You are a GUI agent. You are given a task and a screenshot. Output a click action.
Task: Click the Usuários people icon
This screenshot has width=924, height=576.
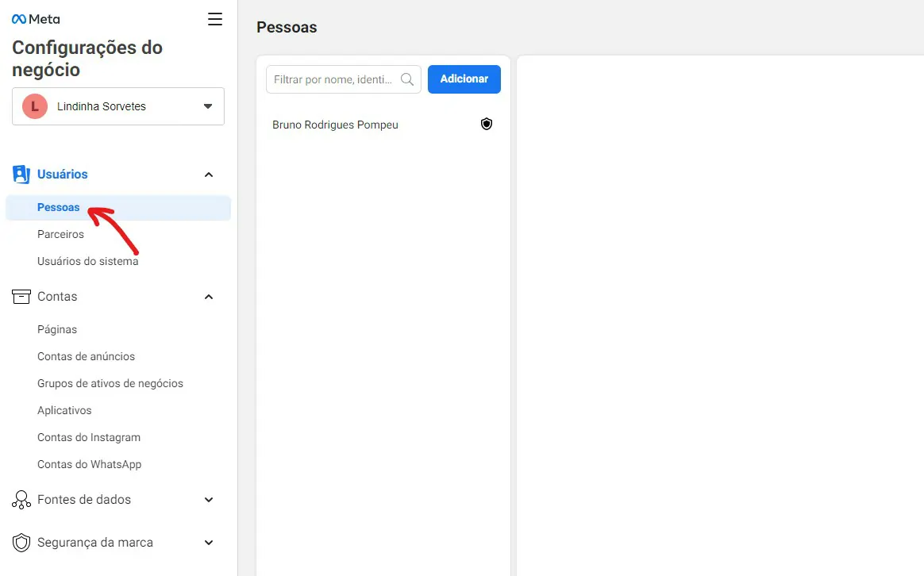[21, 175]
